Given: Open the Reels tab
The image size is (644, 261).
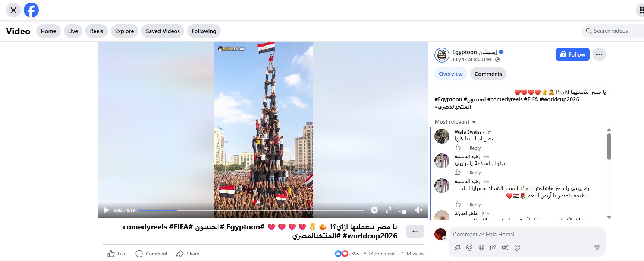Looking at the screenshot, I should pyautogui.click(x=97, y=31).
